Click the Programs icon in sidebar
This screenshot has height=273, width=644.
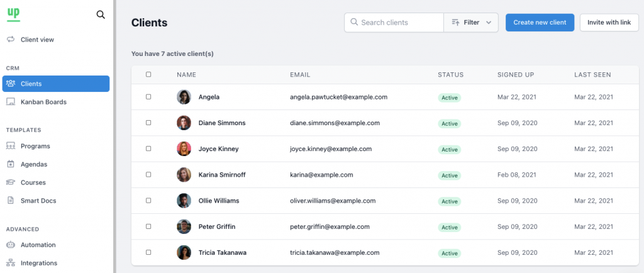click(11, 146)
